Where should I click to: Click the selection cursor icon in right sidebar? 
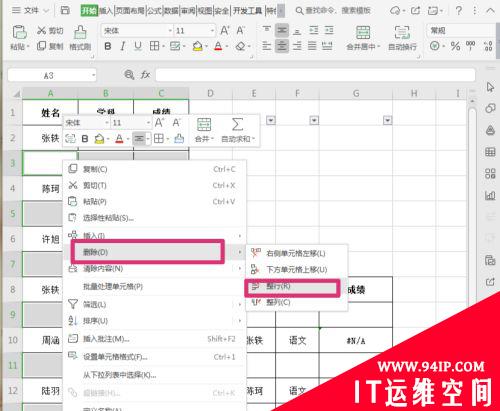pos(490,87)
